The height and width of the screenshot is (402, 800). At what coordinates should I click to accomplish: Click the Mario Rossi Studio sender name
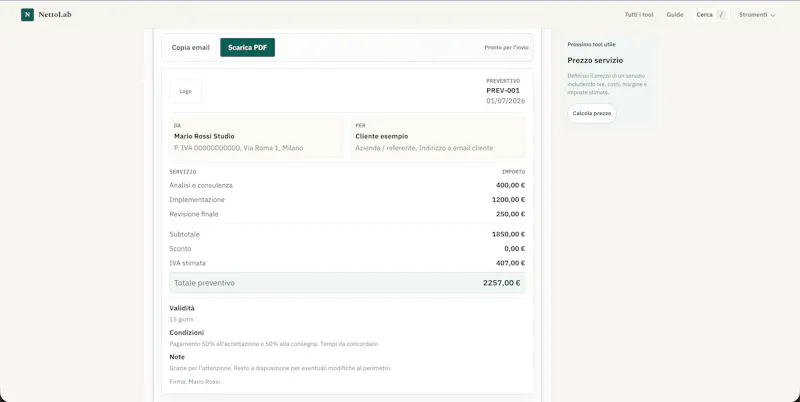[x=204, y=136]
